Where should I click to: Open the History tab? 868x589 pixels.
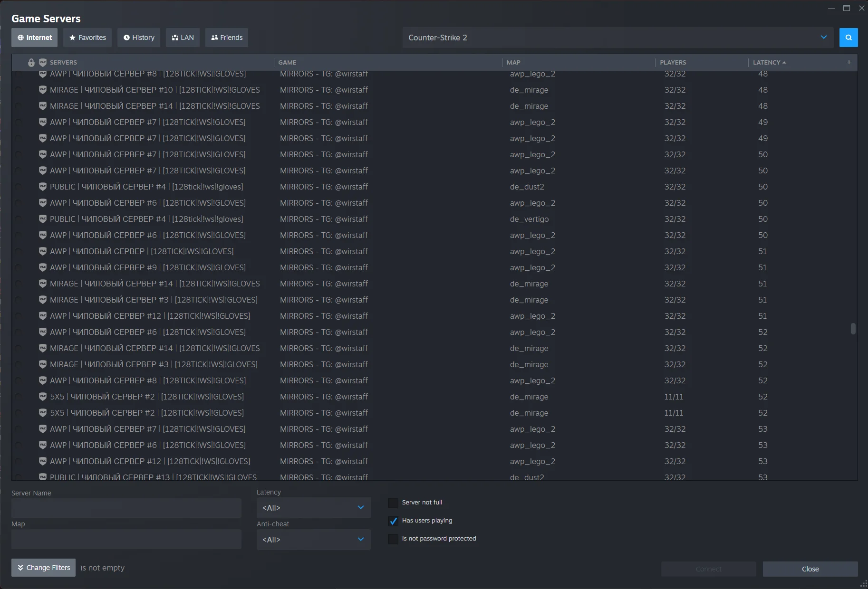(x=139, y=38)
